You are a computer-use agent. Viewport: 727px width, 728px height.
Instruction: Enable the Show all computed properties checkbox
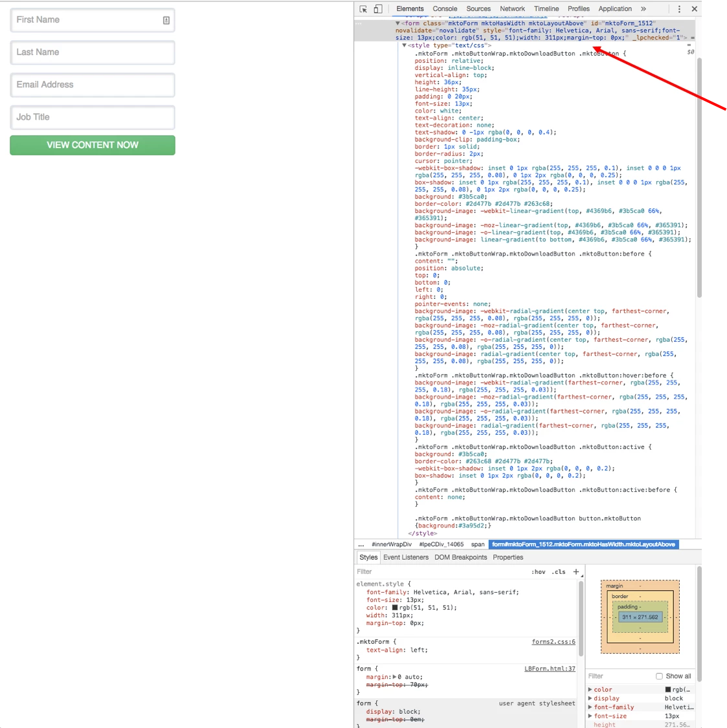[659, 676]
